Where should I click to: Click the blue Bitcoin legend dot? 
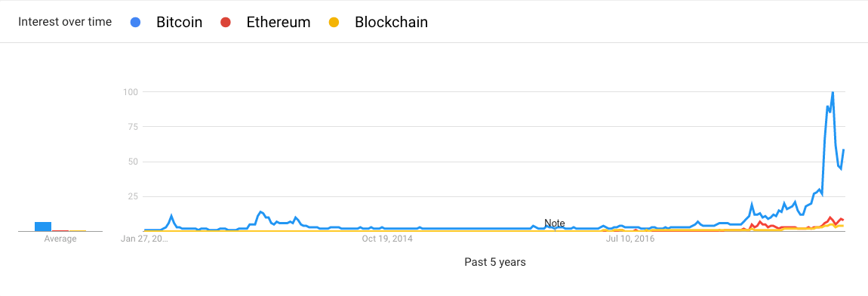coord(137,23)
